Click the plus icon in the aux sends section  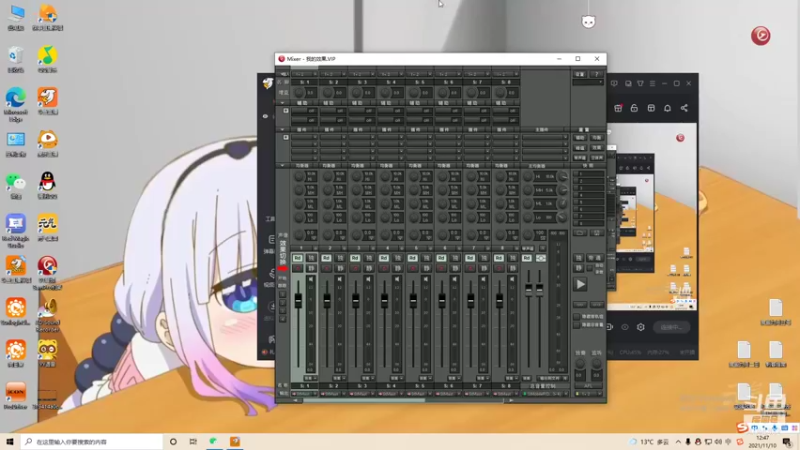(x=286, y=111)
